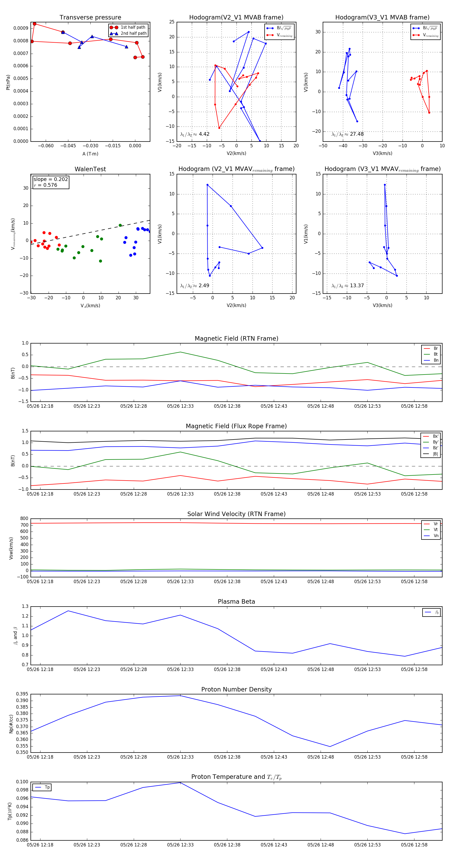Screen dimensions: 473x868
Task: Select '1st half path' legend entry
Action: (x=128, y=27)
